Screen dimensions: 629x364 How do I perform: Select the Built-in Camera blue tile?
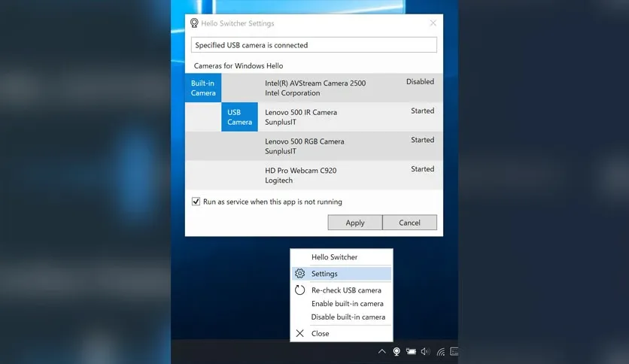click(x=203, y=88)
